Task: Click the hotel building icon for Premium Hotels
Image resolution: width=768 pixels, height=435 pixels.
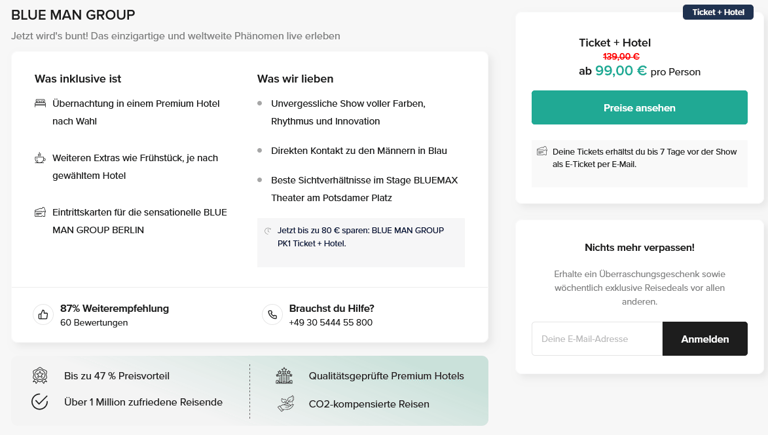Action: (x=284, y=376)
